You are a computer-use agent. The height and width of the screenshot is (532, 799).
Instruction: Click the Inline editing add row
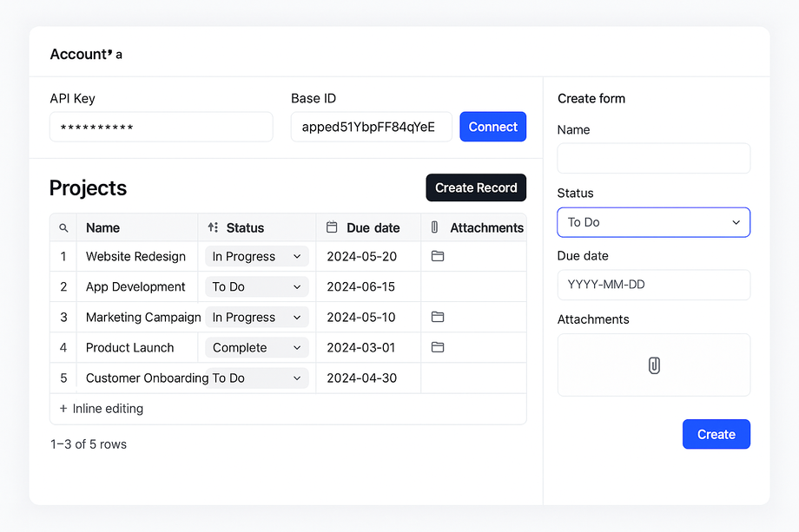point(102,409)
